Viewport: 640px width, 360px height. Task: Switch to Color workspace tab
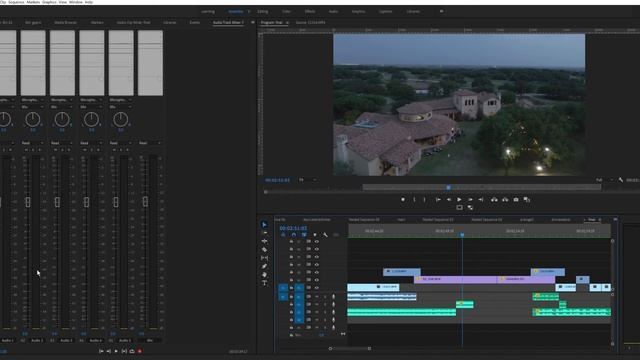(287, 11)
